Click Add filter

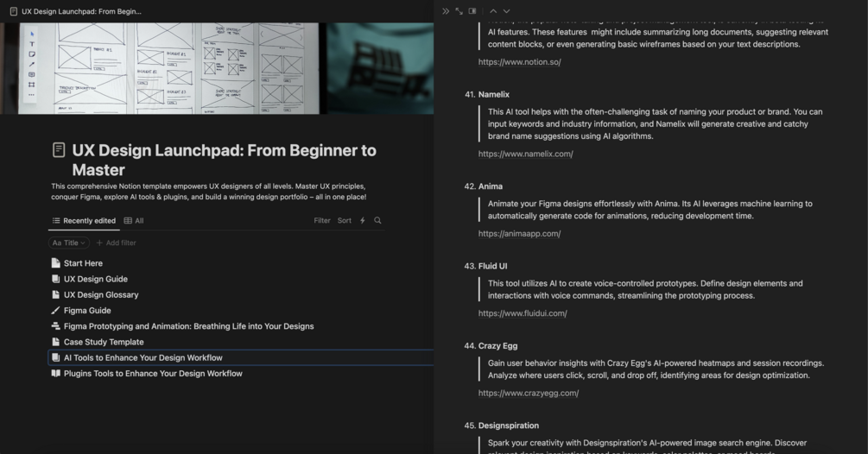116,243
